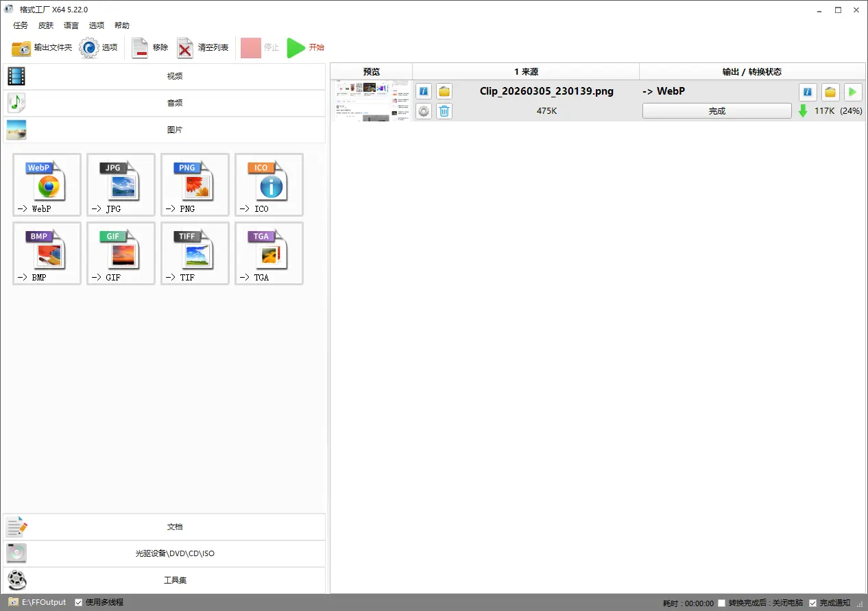This screenshot has width=868, height=611.
Task: Open the 任务 menu
Action: [x=20, y=25]
